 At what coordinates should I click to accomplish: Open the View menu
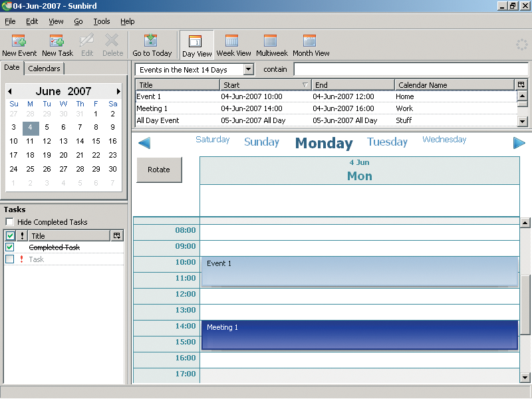(x=56, y=21)
